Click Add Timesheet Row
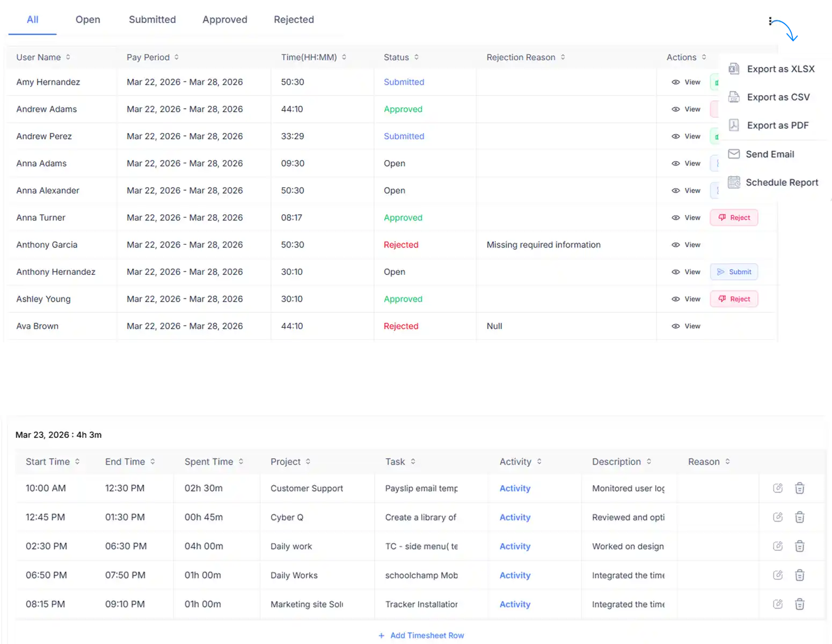The image size is (832, 644). pyautogui.click(x=421, y=635)
